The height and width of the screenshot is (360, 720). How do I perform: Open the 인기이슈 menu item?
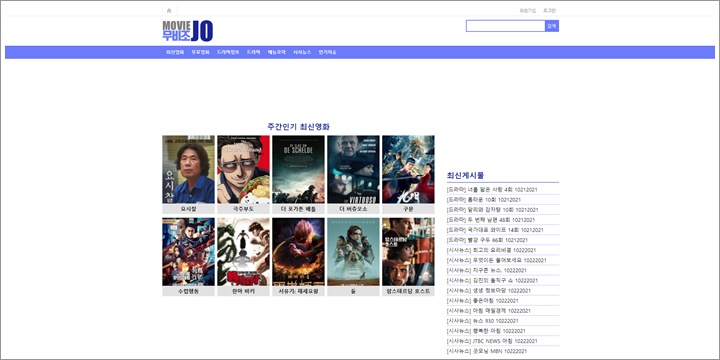click(x=327, y=52)
